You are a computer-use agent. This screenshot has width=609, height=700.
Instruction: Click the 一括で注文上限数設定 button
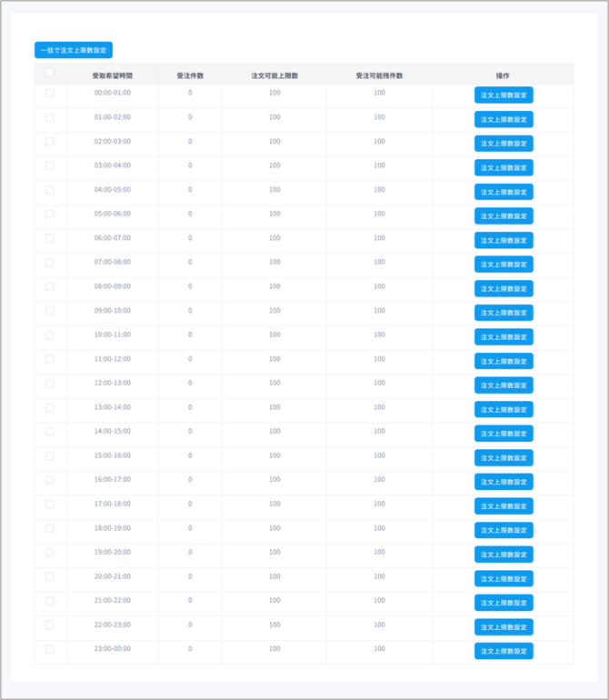click(74, 51)
